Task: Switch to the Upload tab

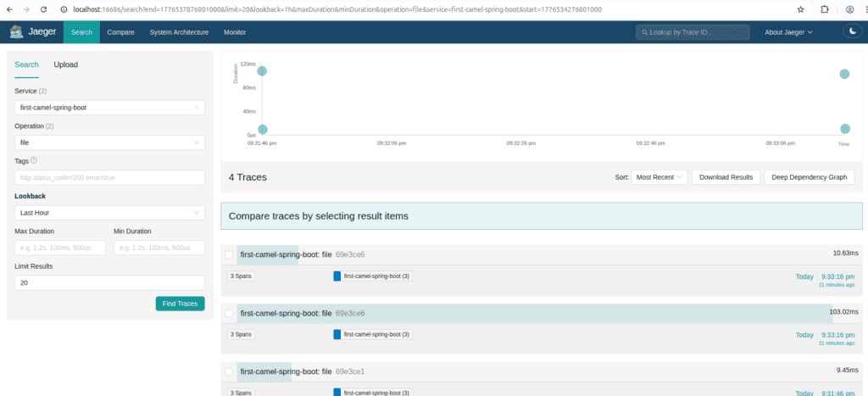Action: (x=66, y=64)
